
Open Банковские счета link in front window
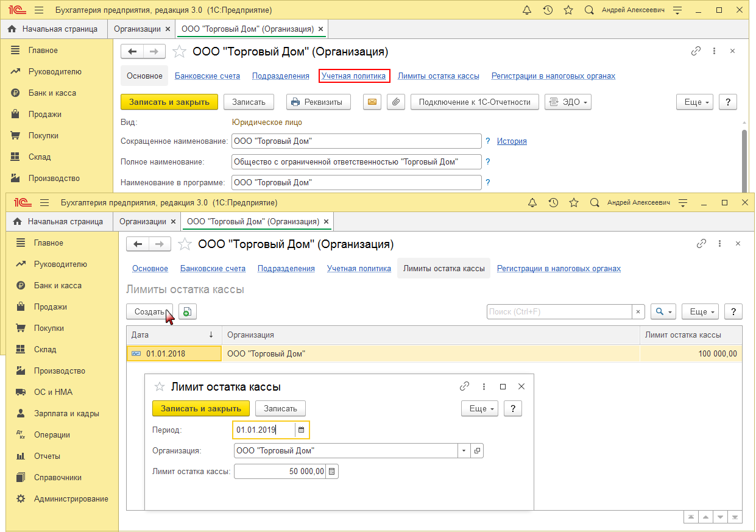pos(213,268)
